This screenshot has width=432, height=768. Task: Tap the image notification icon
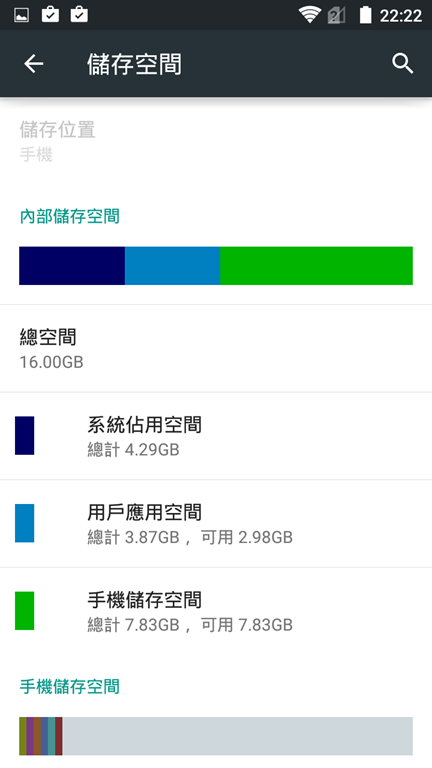22,15
